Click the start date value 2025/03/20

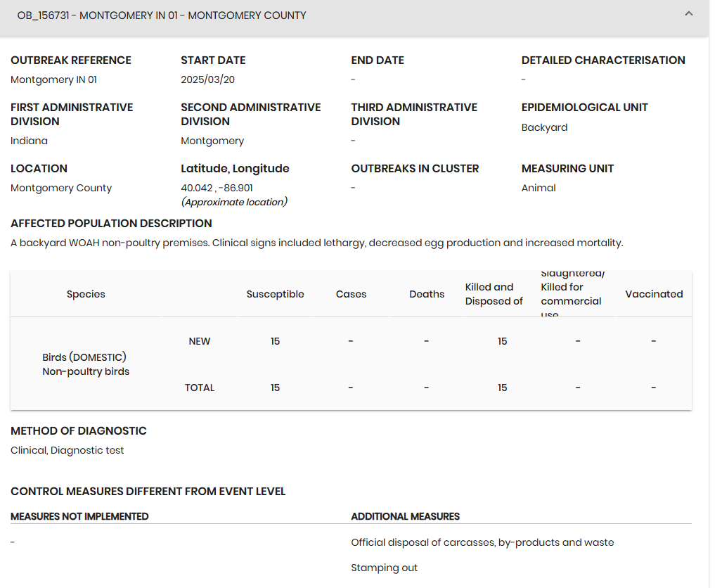pos(207,79)
